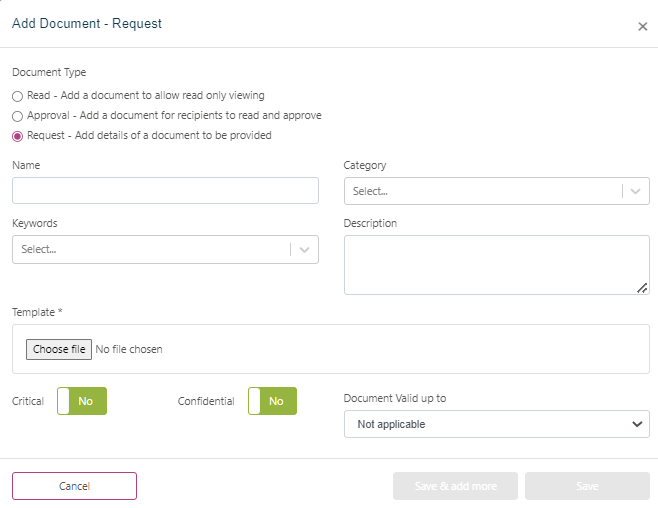
Task: Open the Category select box
Action: pos(482,191)
